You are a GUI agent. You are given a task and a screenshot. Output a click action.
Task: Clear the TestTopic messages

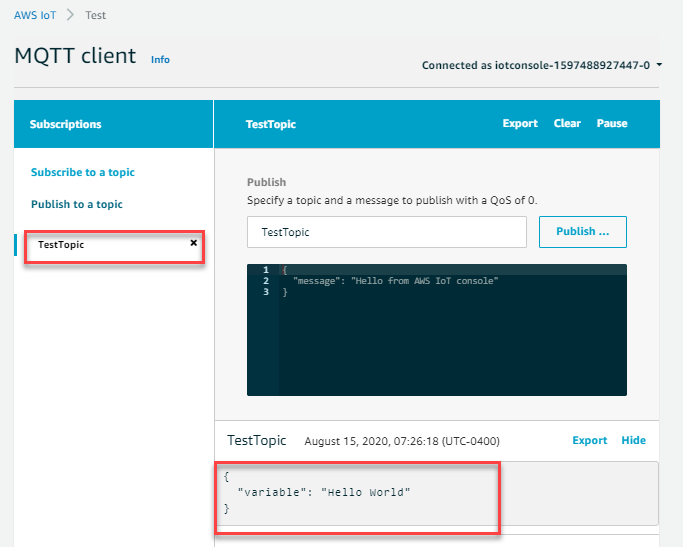(567, 124)
